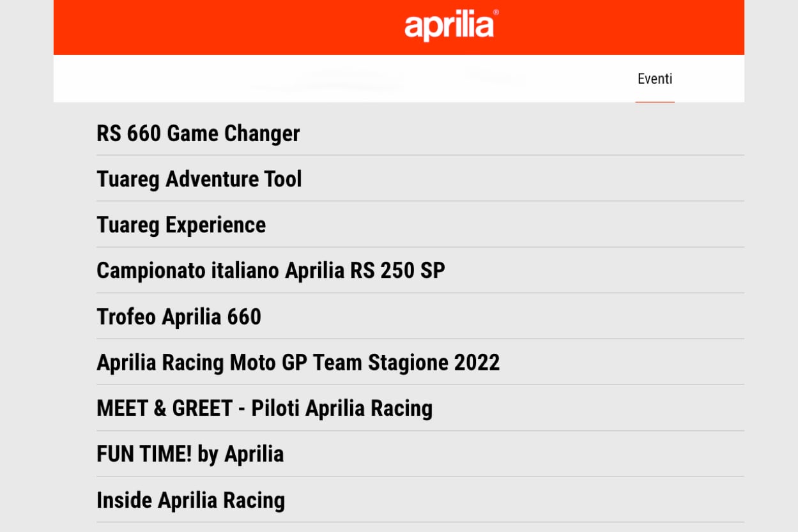Open MEET & GREET - Piloti Aprilia Racing
The width and height of the screenshot is (798, 532).
(264, 409)
